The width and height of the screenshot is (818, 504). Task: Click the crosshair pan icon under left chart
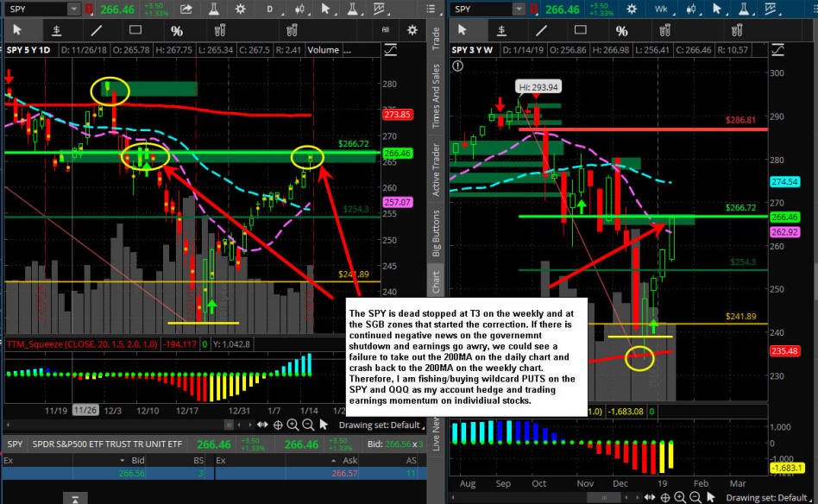point(278,425)
